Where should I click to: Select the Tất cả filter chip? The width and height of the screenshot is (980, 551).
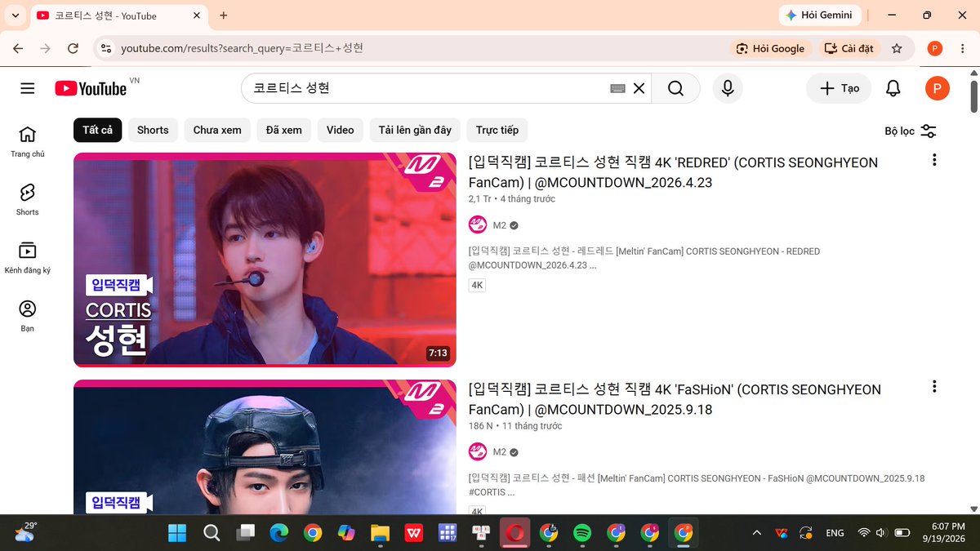click(x=98, y=130)
